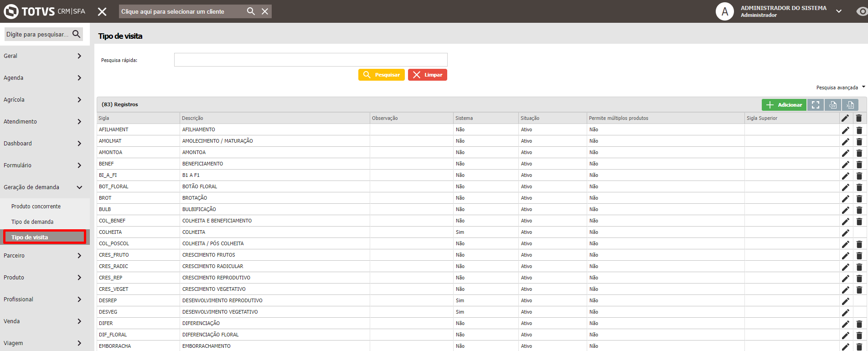Delete the AFILHAMENT row
868x351 pixels.
(859, 130)
